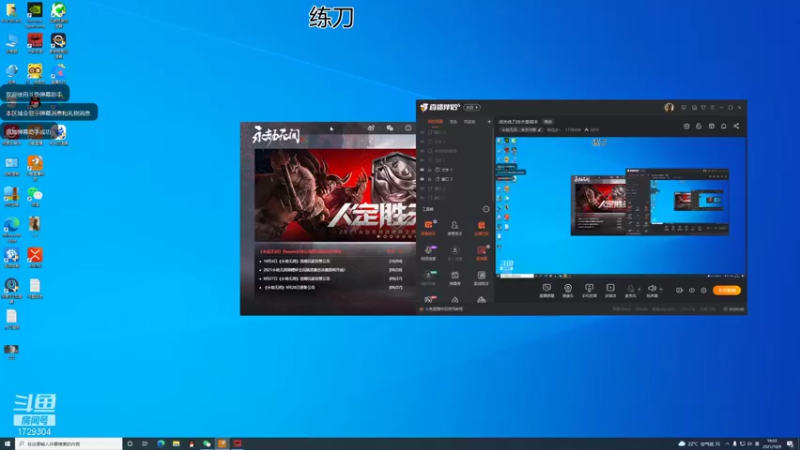Open the live danmaku icon in bottom toolbar
The height and width of the screenshot is (450, 800).
[x=546, y=290]
